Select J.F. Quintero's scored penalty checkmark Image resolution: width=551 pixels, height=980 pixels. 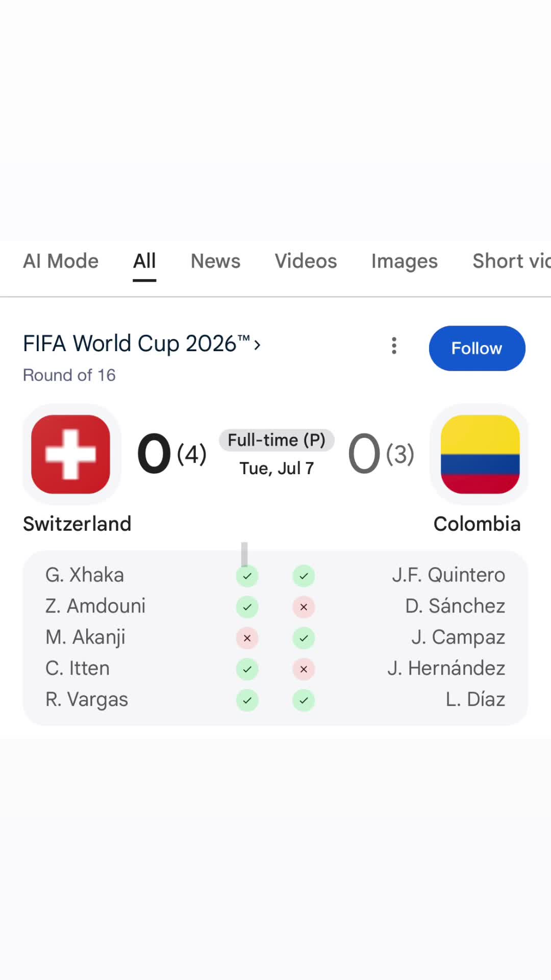click(304, 576)
